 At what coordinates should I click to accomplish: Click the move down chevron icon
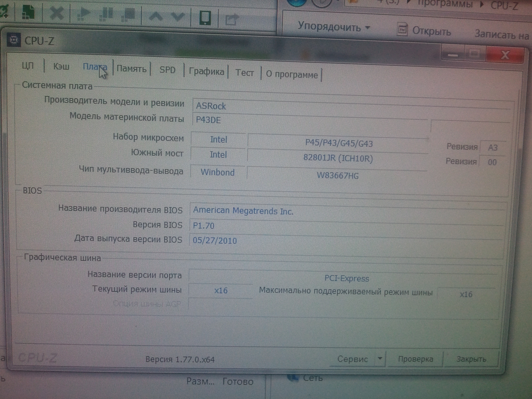pyautogui.click(x=177, y=17)
